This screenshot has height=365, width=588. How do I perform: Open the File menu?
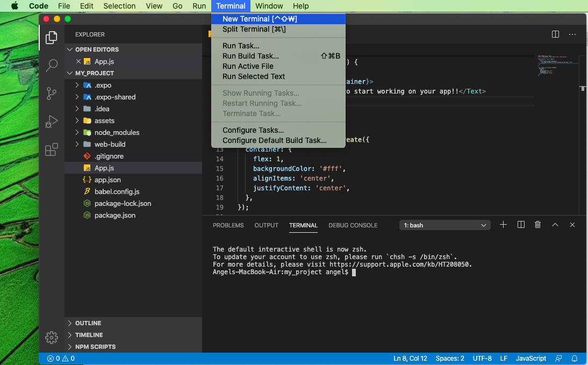[64, 5]
